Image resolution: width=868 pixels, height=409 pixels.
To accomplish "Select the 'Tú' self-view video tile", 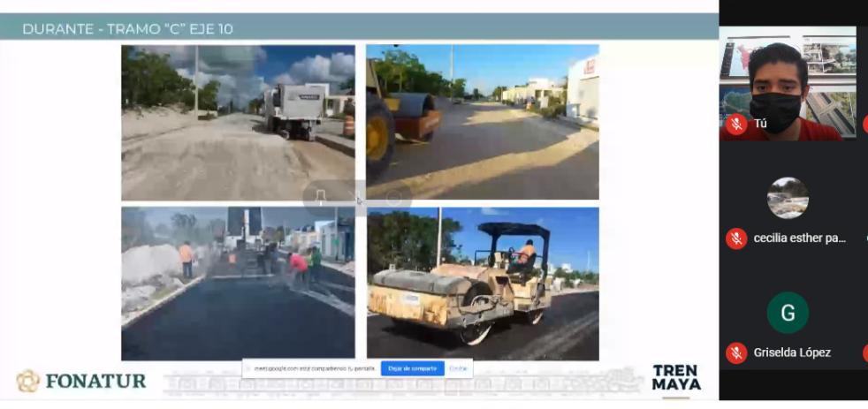I will (x=787, y=82).
